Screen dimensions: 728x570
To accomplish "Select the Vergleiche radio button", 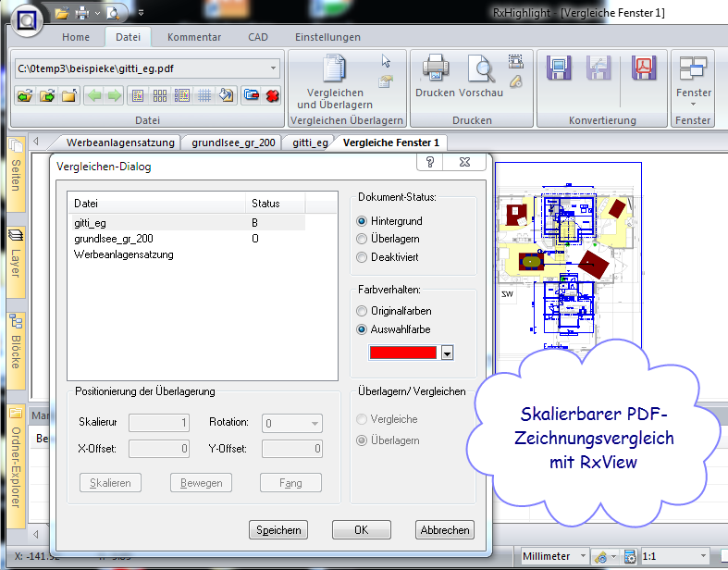I will pyautogui.click(x=361, y=419).
